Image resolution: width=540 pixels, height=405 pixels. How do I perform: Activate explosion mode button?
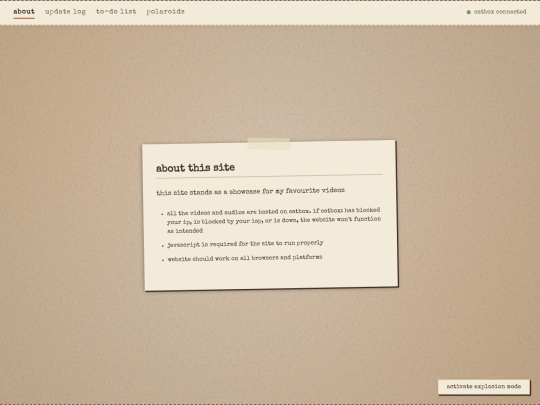[x=484, y=387]
